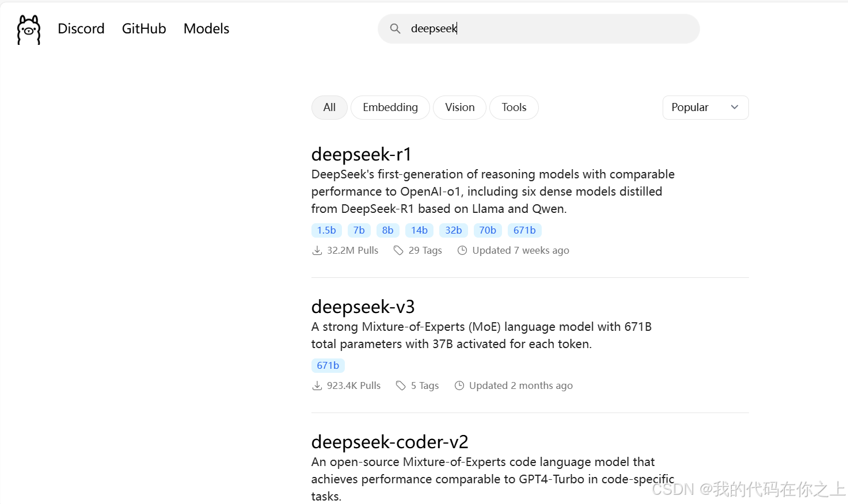Open the Models navigation item
Screen dimensions: 848x504
[x=206, y=28]
